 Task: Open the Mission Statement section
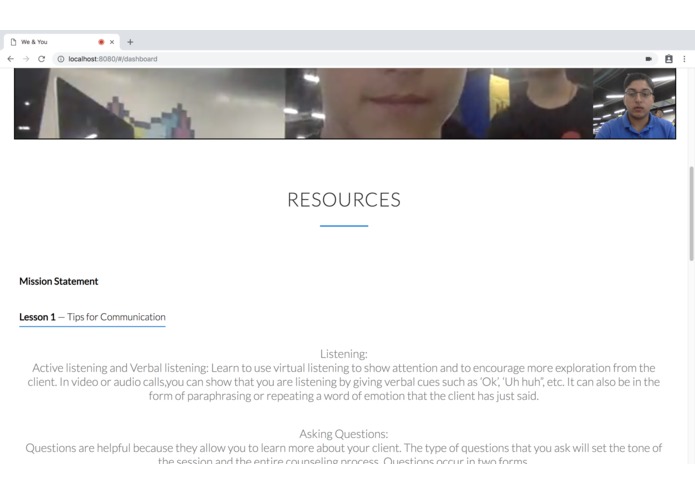click(x=59, y=281)
